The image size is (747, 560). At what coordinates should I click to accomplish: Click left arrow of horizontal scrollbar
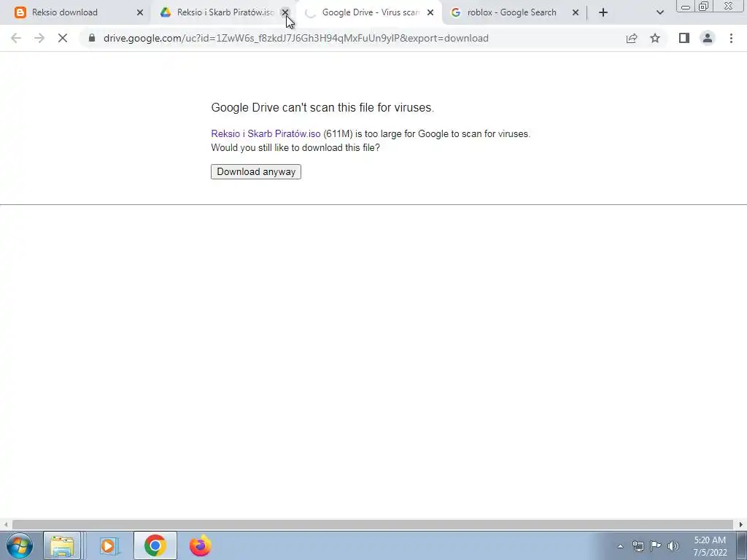6,524
